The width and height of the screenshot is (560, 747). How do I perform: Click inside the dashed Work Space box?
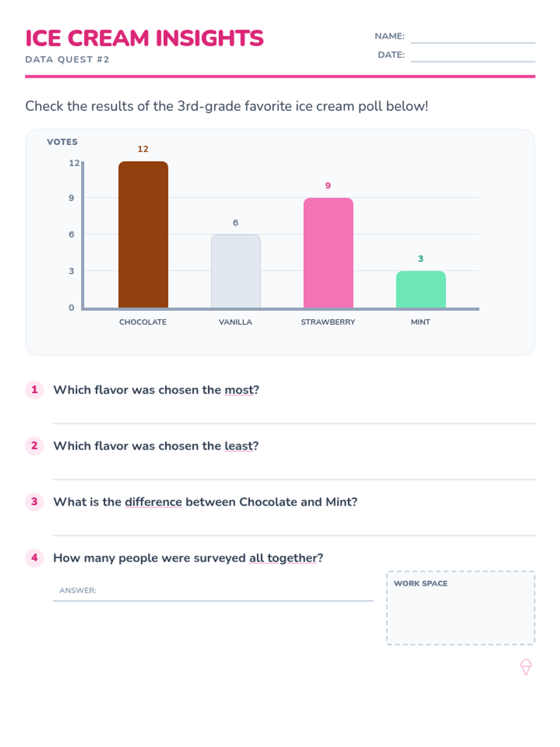461,613
